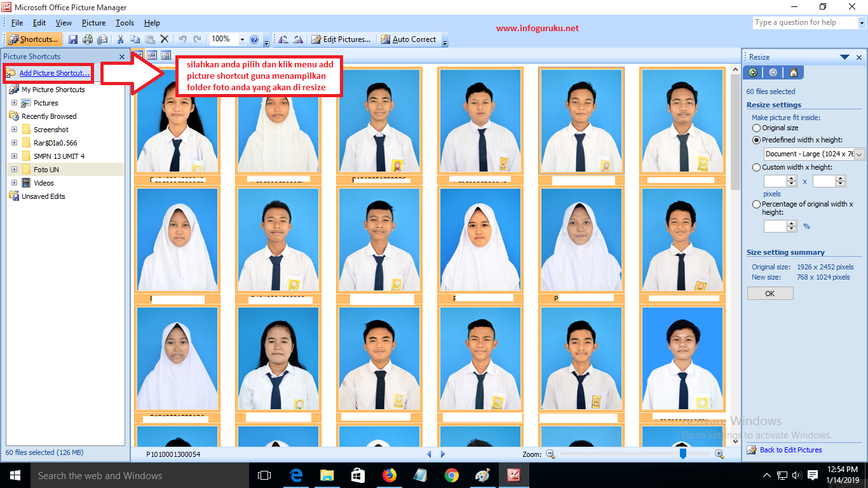
Task: Close the Picture Shortcuts pane
Action: [122, 57]
